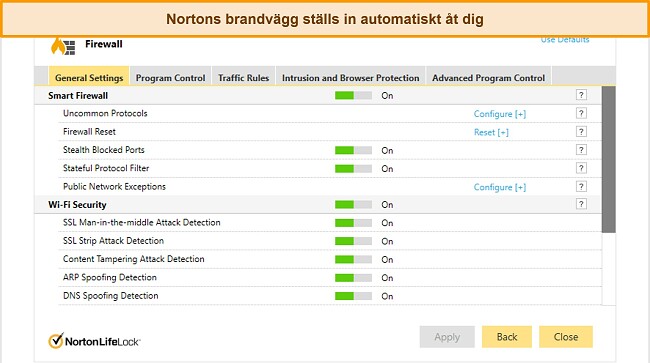The height and width of the screenshot is (363, 650).
Task: Open help icon for Stealth Blocked Ports
Action: click(581, 150)
